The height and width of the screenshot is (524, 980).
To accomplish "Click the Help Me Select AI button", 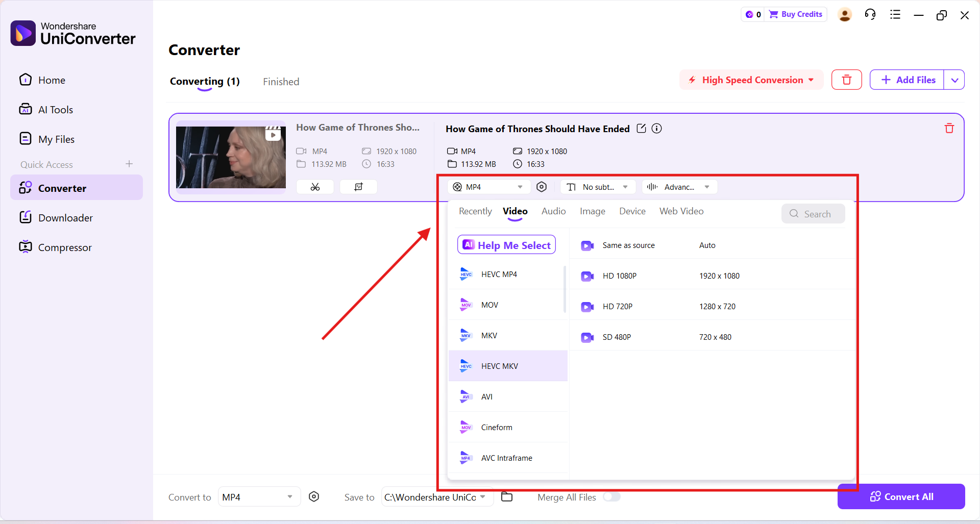I will [x=506, y=244].
